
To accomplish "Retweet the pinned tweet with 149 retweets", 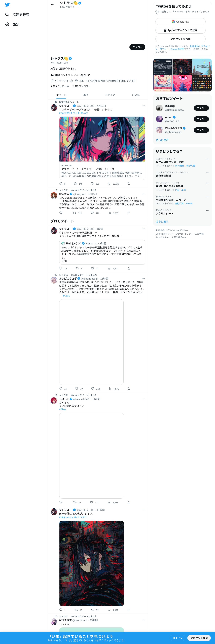I will [75, 184].
